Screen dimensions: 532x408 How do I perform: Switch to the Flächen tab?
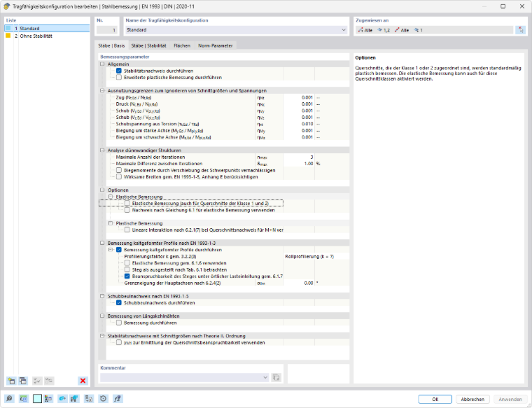click(182, 45)
